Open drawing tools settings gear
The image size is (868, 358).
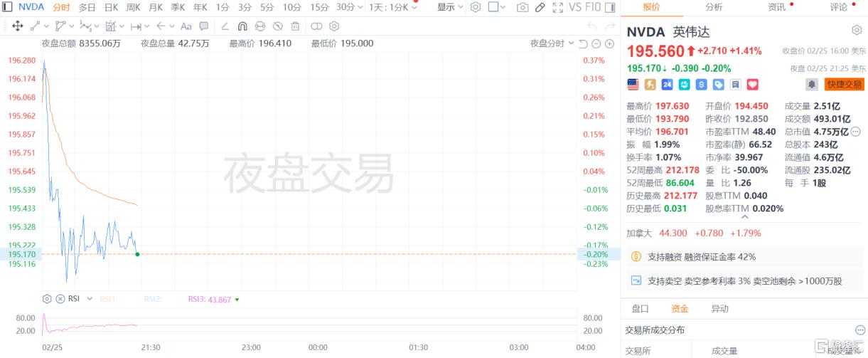[x=333, y=26]
